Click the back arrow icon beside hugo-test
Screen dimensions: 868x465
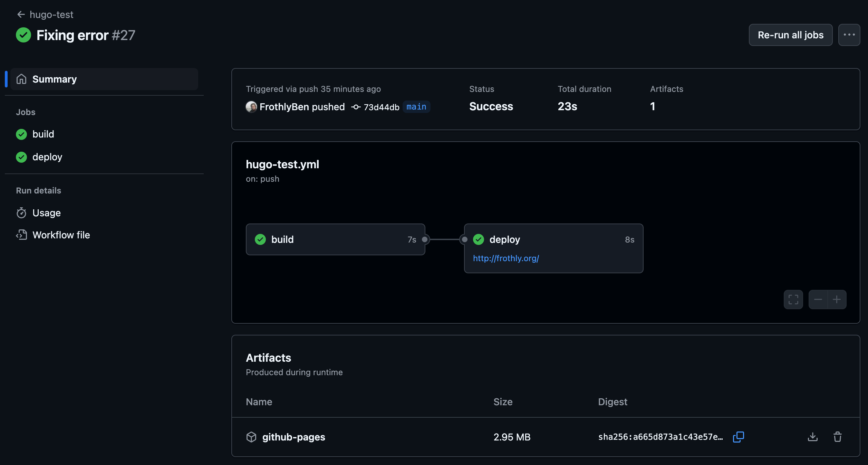(x=21, y=15)
